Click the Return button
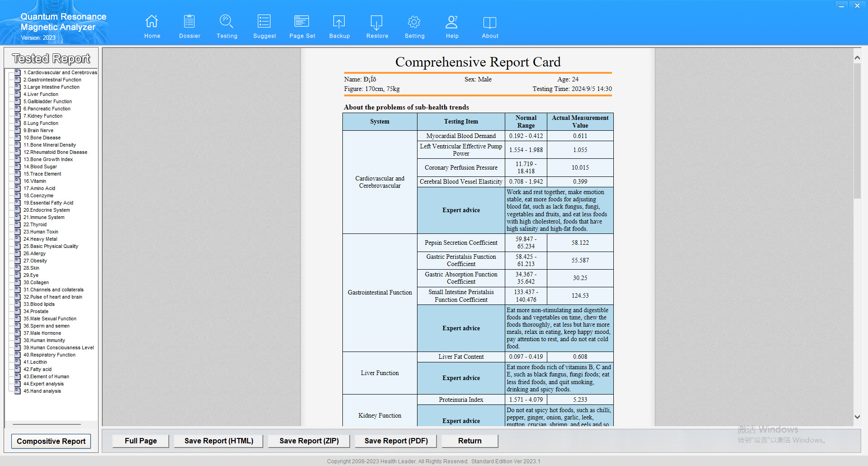Screen dimensions: 868x466 (470, 441)
